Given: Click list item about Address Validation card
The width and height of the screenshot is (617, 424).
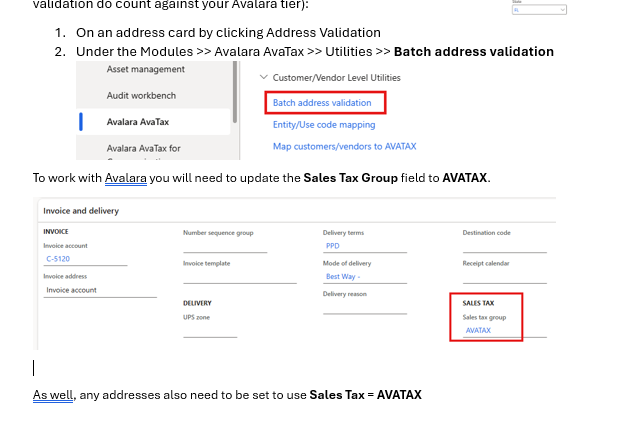Looking at the screenshot, I should tap(228, 32).
